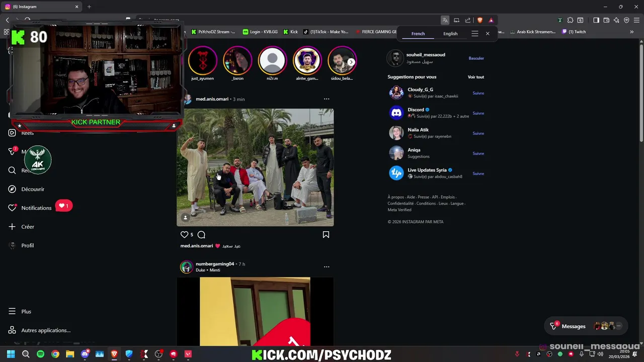View the just_ayumen story

coord(202,60)
